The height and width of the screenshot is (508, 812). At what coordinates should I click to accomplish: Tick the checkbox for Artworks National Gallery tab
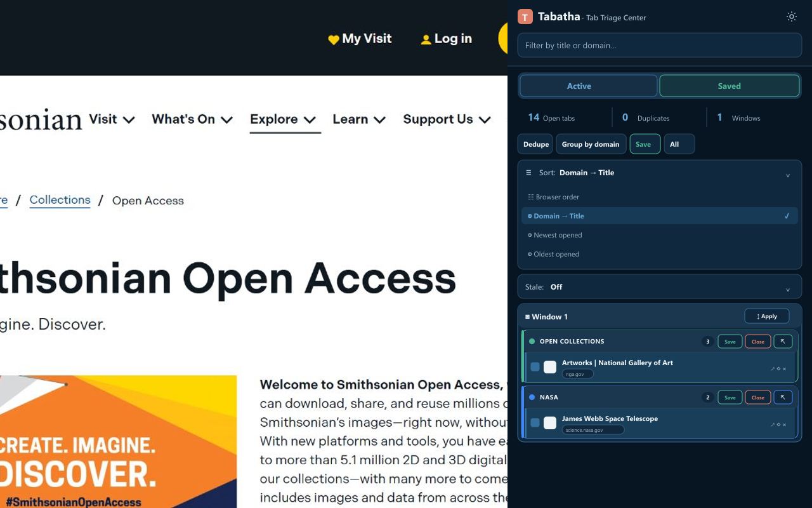coord(535,367)
